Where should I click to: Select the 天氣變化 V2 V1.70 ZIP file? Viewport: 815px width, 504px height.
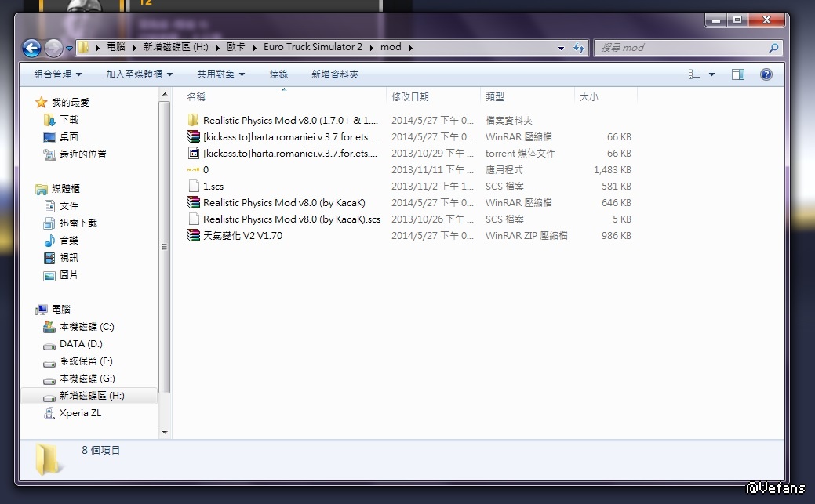[242, 235]
